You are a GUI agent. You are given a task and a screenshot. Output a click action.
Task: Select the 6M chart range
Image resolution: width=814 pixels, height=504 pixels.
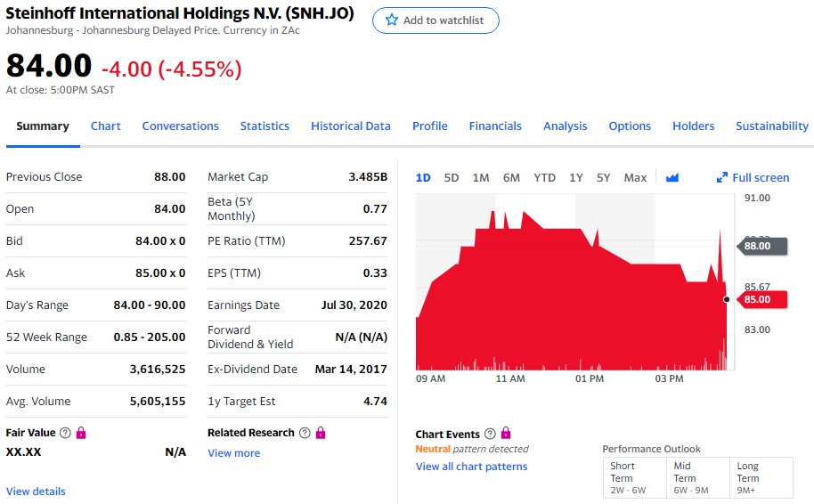pyautogui.click(x=511, y=178)
